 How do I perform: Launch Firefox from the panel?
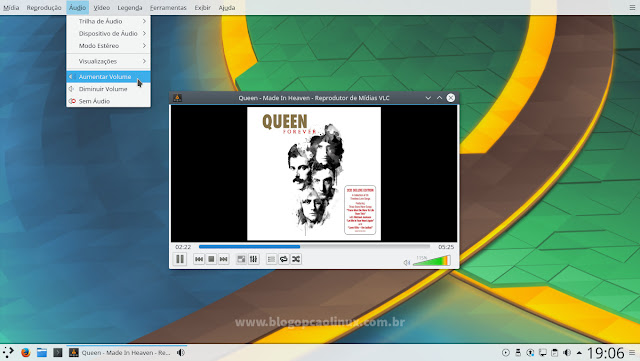click(x=25, y=352)
